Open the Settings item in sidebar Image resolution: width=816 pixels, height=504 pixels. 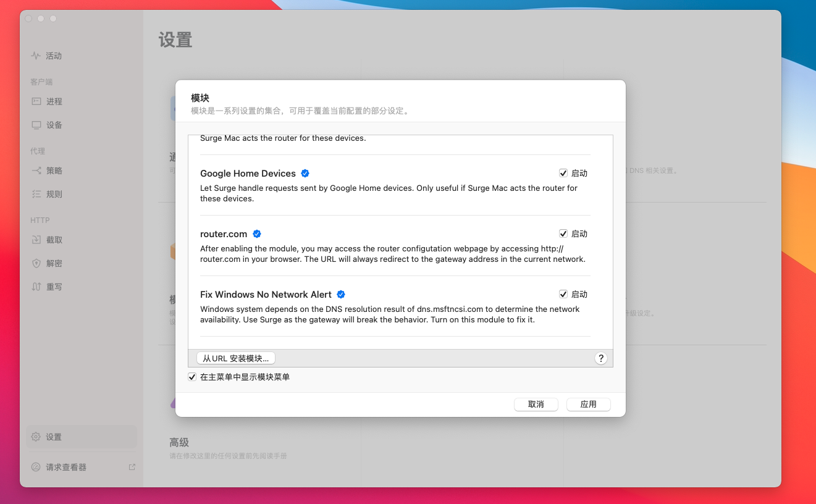pos(54,437)
